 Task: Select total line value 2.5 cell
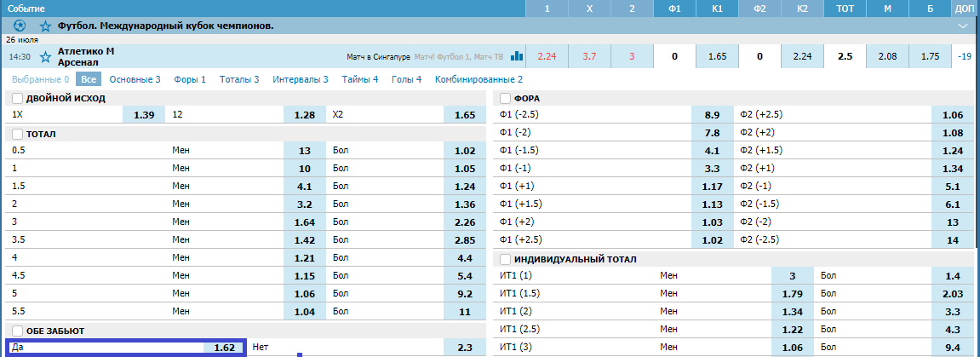pyautogui.click(x=845, y=56)
